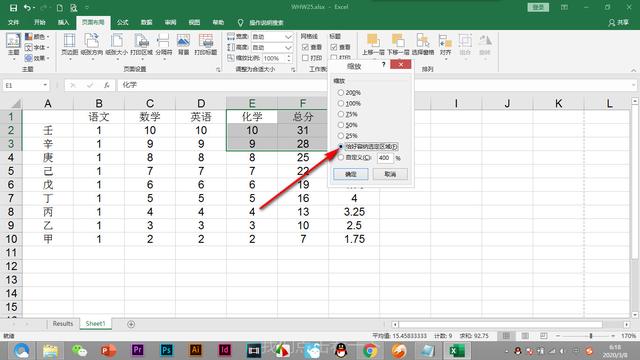Open the Selection Pane (选择窗格)
Viewport: 640px width, 360px height.
(x=423, y=45)
